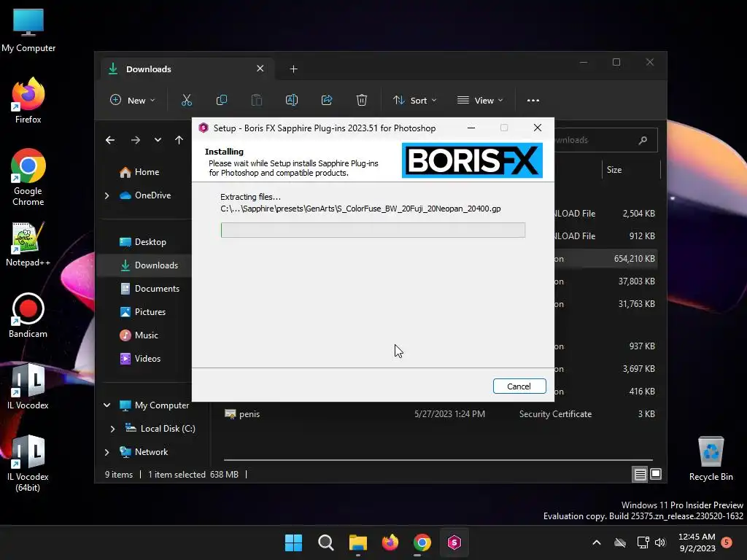
Task: Open the Windows Start menu
Action: click(293, 542)
